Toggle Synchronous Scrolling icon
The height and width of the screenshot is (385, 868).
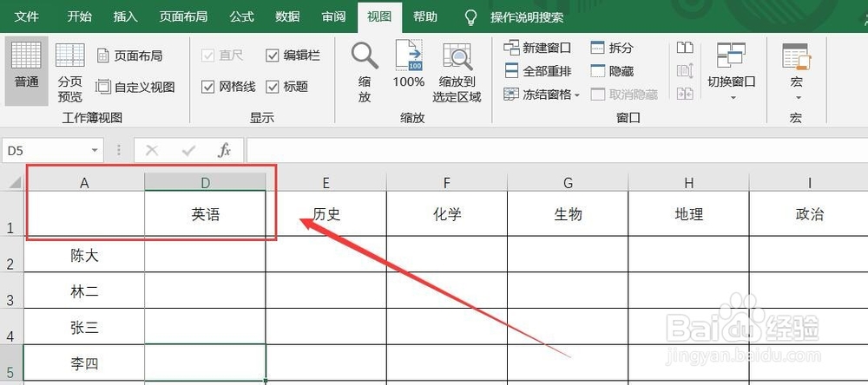pyautogui.click(x=685, y=71)
